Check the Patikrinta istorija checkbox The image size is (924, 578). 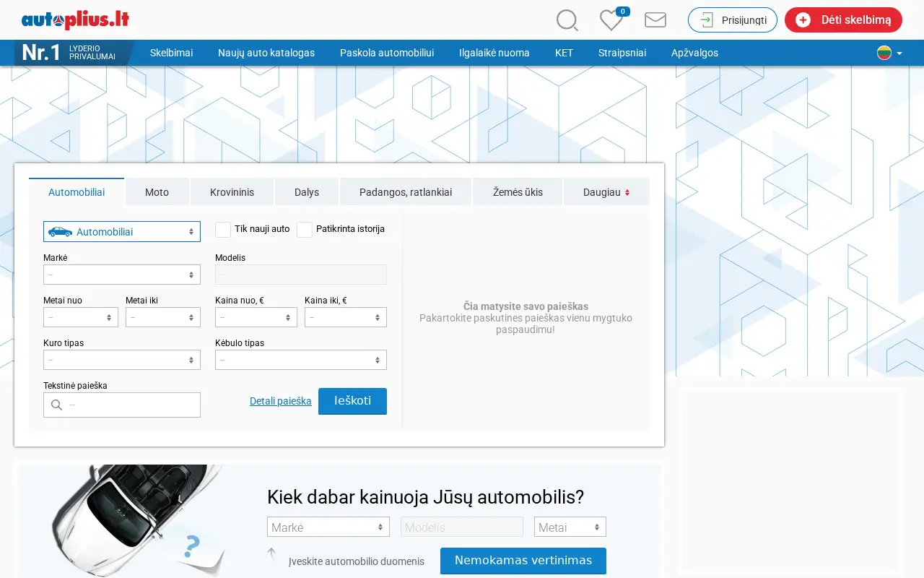(305, 230)
